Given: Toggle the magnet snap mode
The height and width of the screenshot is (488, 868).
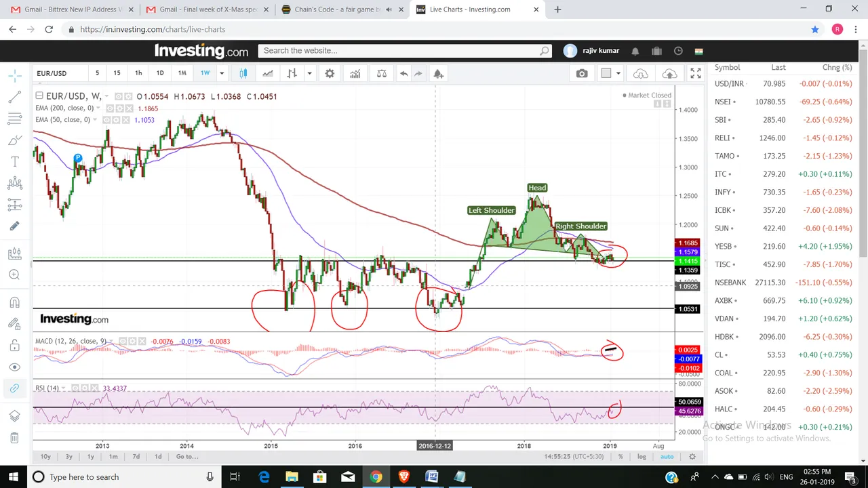Looking at the screenshot, I should tap(14, 302).
